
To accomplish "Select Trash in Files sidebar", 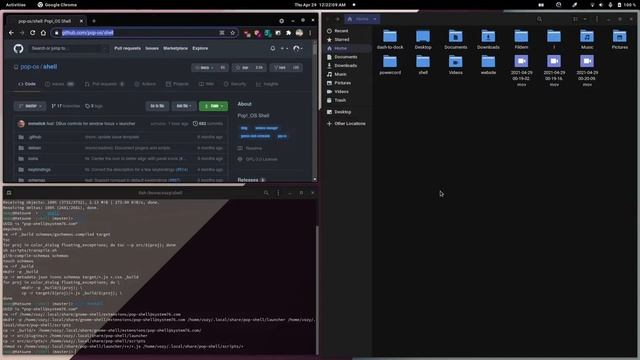I will (340, 100).
